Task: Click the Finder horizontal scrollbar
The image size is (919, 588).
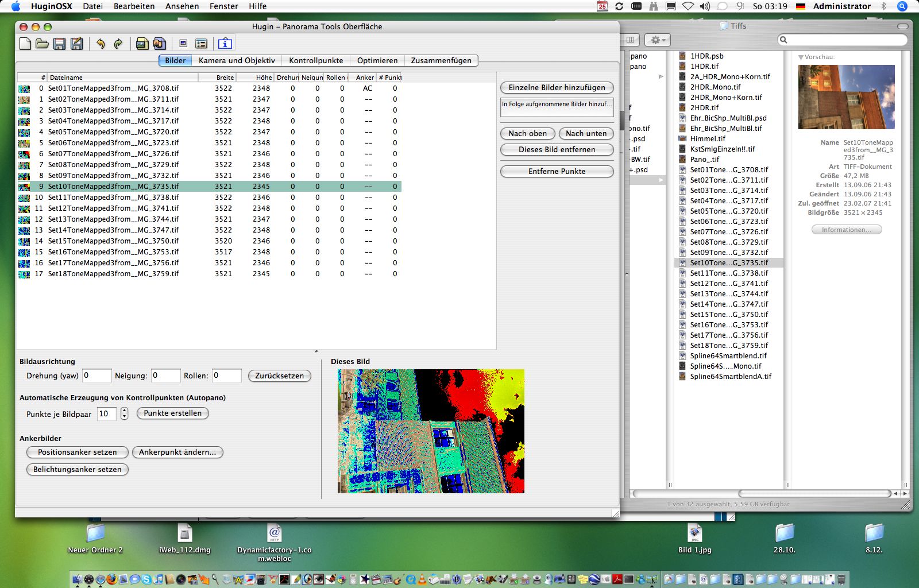Action: [x=814, y=493]
